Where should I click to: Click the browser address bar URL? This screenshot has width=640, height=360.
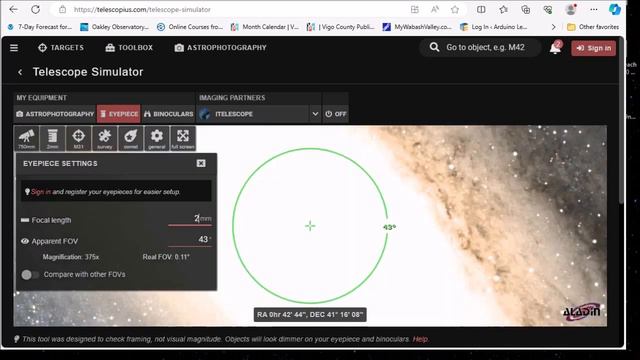[142, 9]
